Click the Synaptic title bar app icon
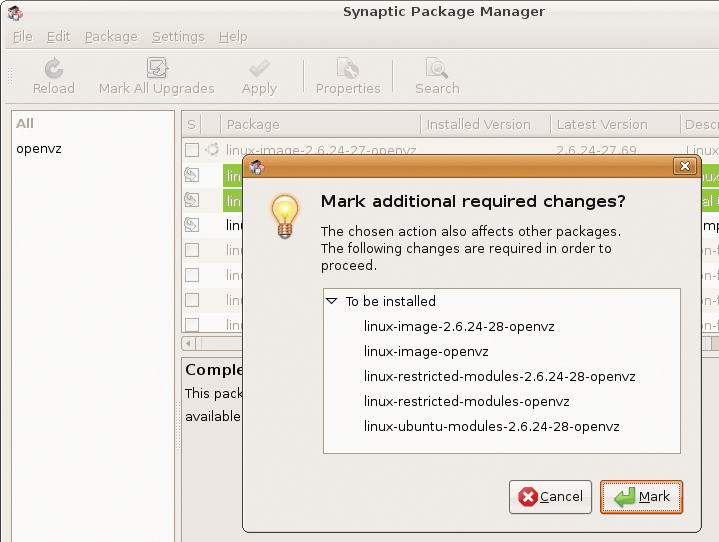 (x=15, y=13)
